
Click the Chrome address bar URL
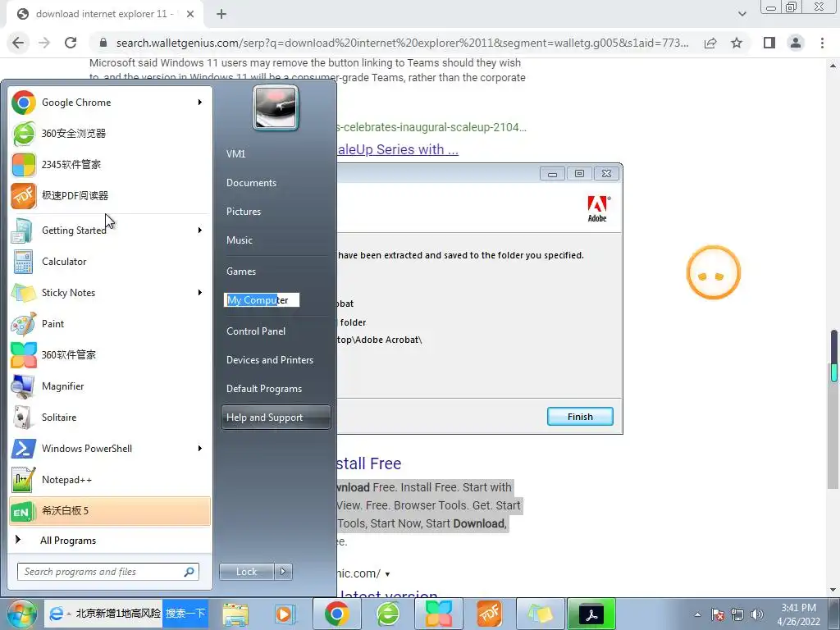point(402,43)
